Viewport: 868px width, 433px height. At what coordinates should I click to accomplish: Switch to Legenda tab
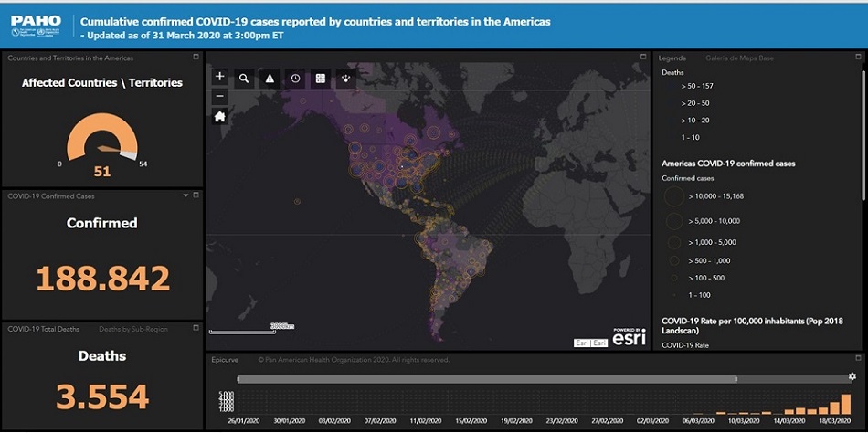pos(672,58)
